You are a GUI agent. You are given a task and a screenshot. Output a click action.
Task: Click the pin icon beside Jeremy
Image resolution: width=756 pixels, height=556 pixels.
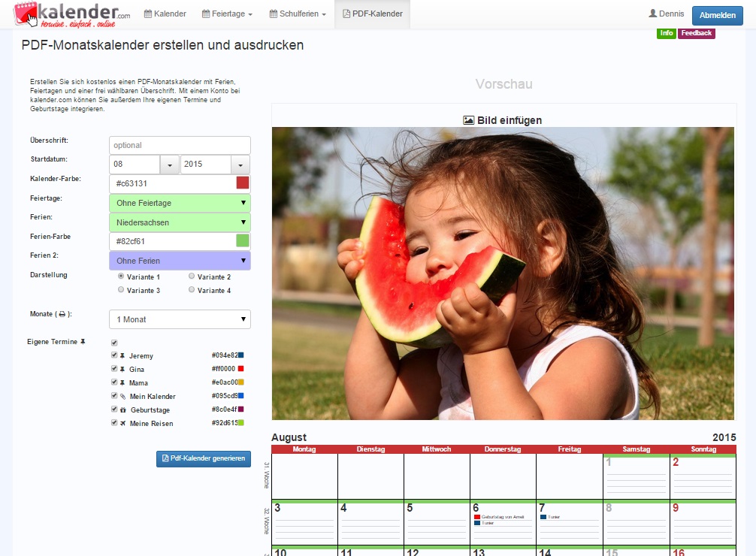click(x=122, y=355)
